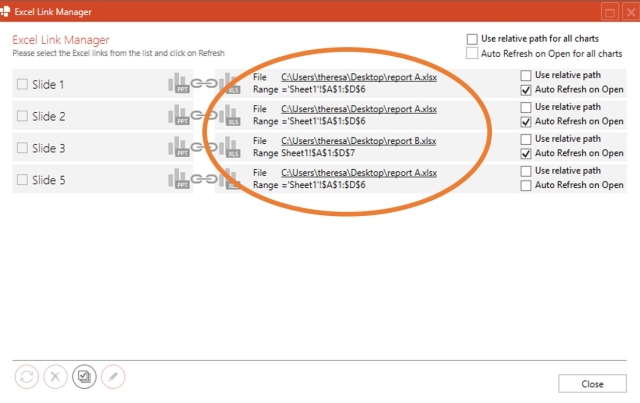
Task: Open Slide 1's report A.xlsx file link
Action: coord(359,76)
